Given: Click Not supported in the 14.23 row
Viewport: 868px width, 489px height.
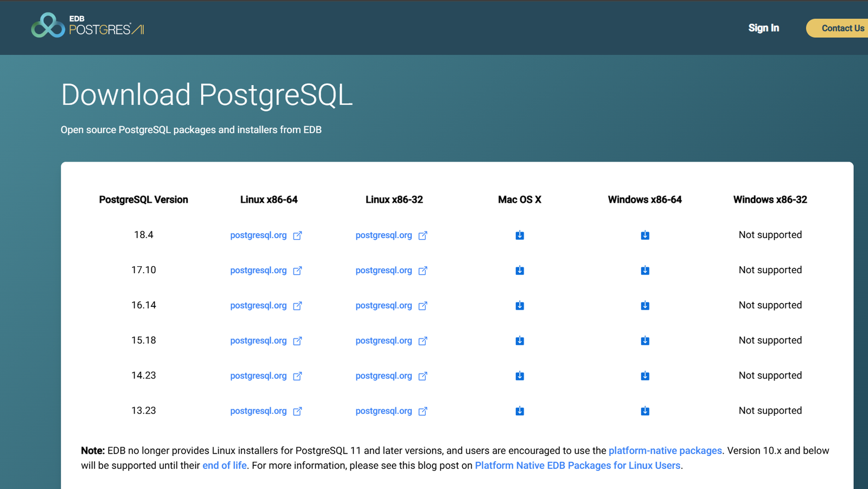Looking at the screenshot, I should (x=770, y=375).
